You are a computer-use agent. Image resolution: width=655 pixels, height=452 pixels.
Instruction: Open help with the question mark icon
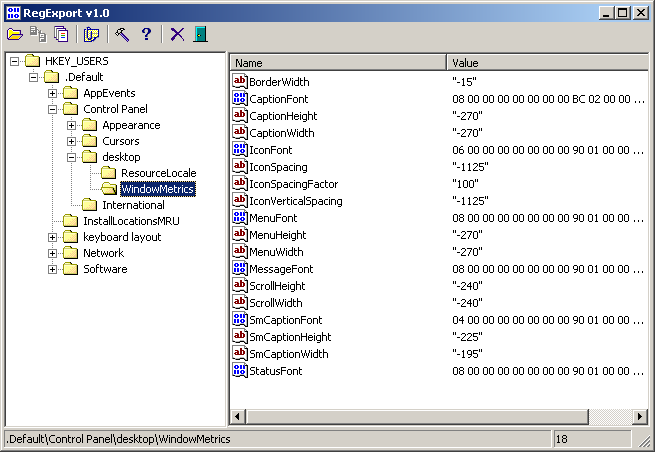click(146, 34)
